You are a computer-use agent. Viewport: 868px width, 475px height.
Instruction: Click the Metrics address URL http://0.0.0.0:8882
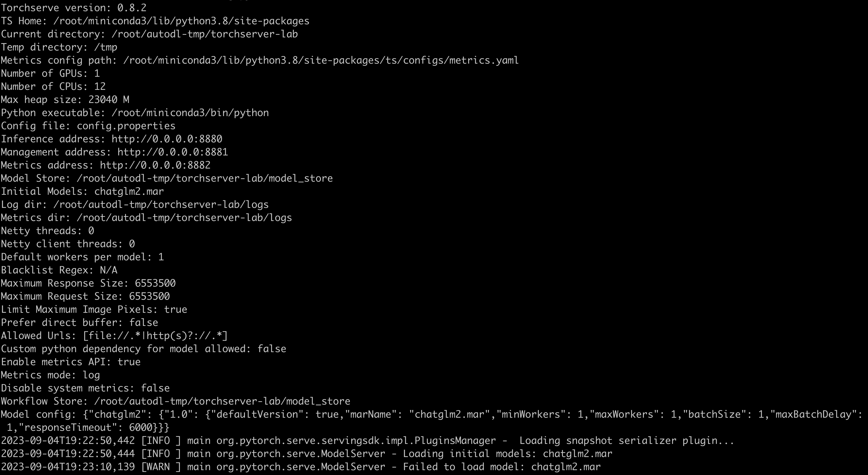click(155, 165)
